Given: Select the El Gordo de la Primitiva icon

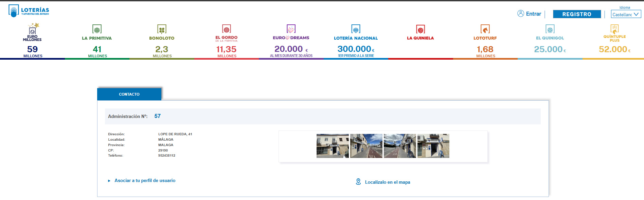Looking at the screenshot, I should point(227,29).
